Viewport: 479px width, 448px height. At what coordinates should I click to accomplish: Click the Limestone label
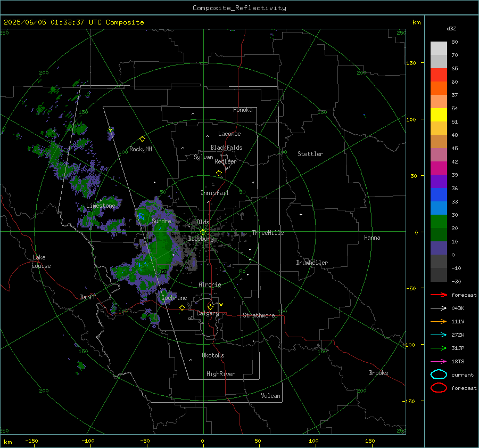pos(101,206)
